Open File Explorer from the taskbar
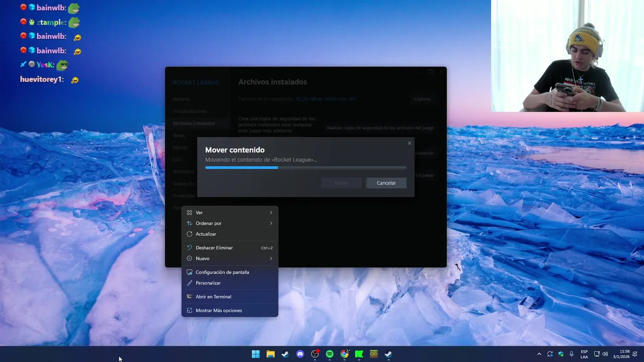644x362 pixels. [x=270, y=354]
